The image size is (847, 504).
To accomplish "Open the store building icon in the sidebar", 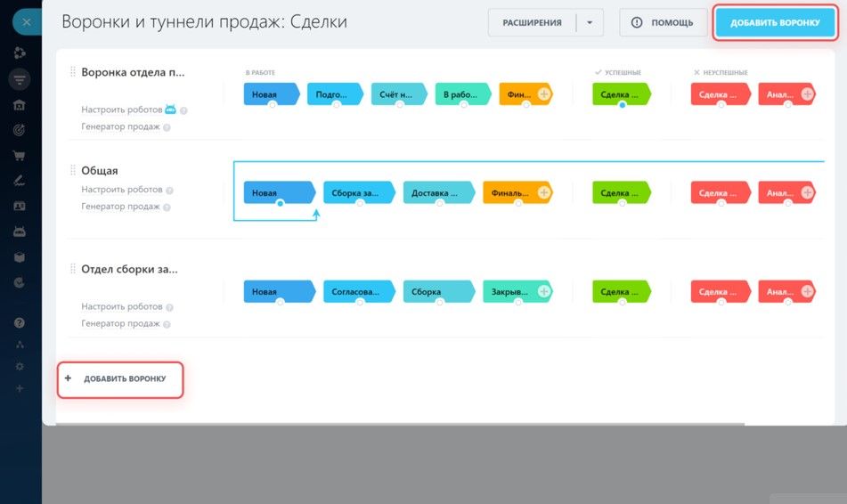I will (20, 105).
